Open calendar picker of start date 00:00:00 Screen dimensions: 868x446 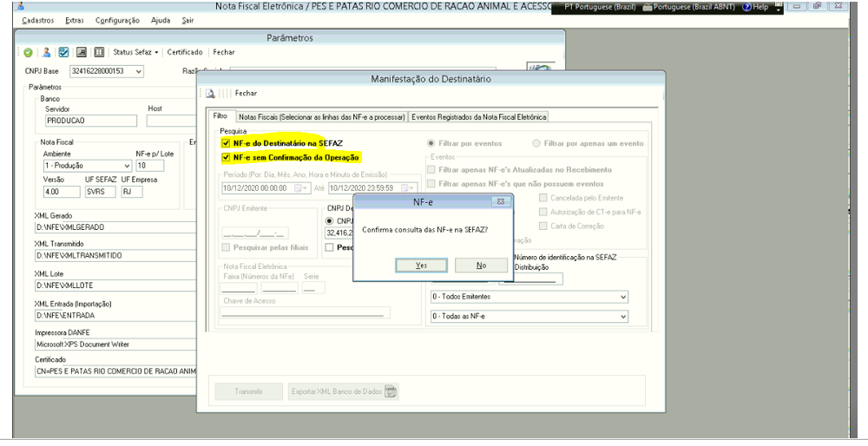(301, 188)
